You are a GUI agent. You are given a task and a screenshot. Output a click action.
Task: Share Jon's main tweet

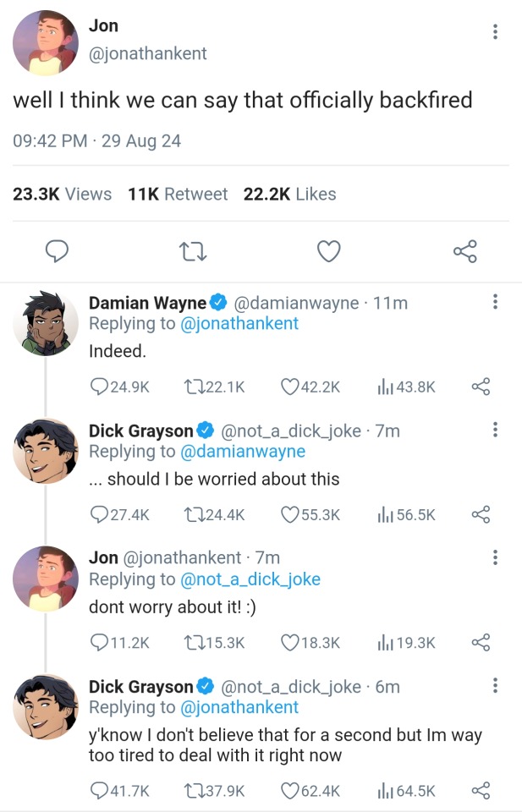(x=465, y=251)
